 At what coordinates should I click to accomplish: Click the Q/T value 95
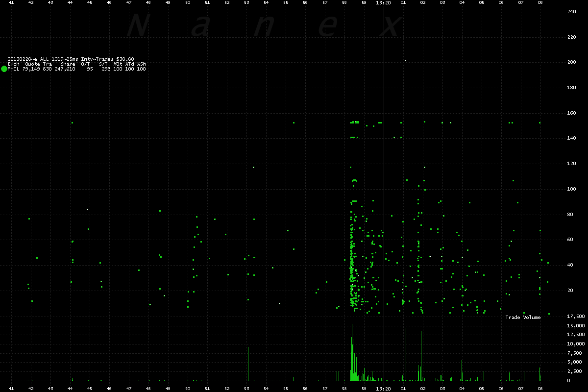pyautogui.click(x=90, y=69)
